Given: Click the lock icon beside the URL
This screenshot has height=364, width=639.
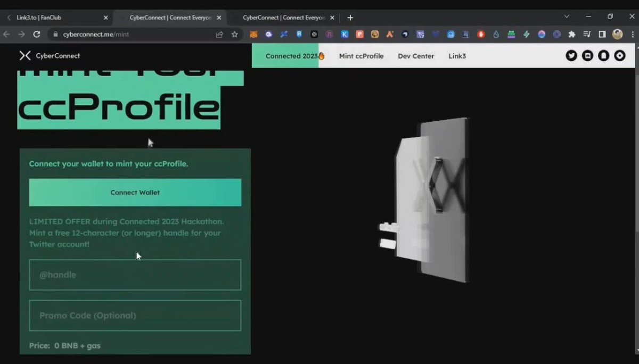Looking at the screenshot, I should pos(55,34).
